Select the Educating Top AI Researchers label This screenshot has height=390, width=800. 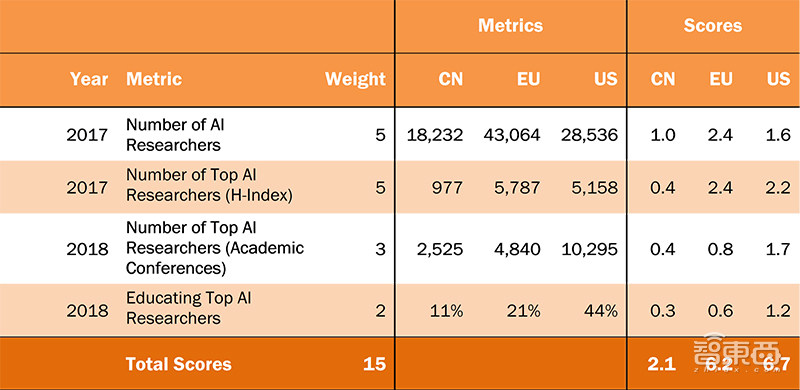pyautogui.click(x=189, y=308)
